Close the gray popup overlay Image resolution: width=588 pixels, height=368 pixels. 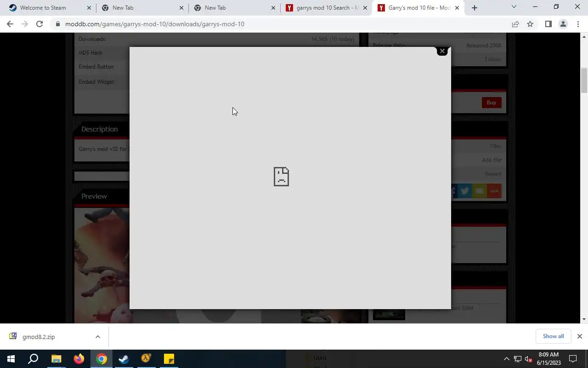[442, 51]
